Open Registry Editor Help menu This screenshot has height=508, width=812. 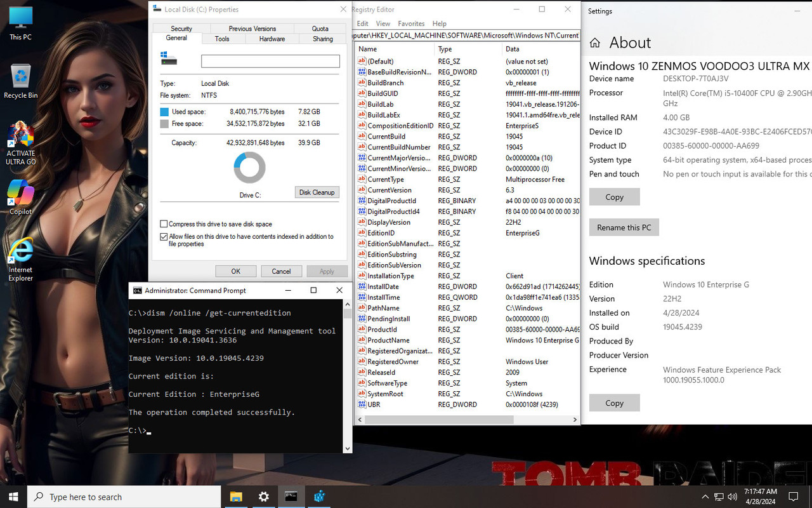click(x=440, y=23)
